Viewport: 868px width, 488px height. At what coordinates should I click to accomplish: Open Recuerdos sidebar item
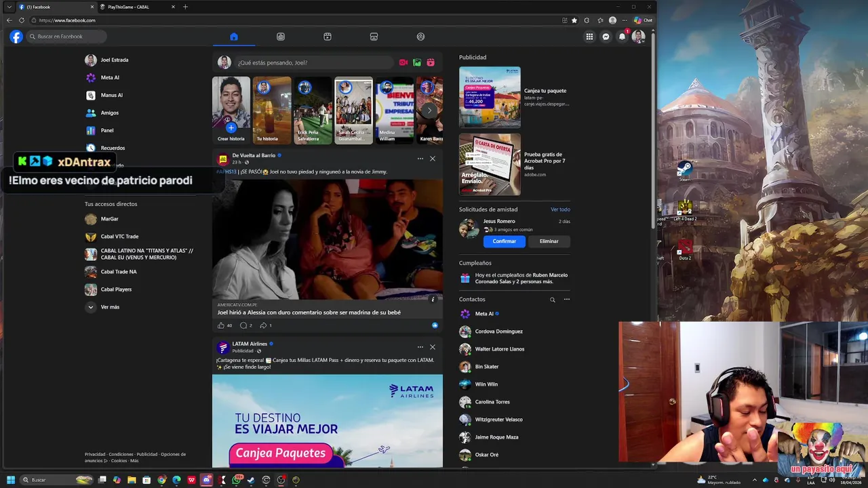pyautogui.click(x=113, y=148)
